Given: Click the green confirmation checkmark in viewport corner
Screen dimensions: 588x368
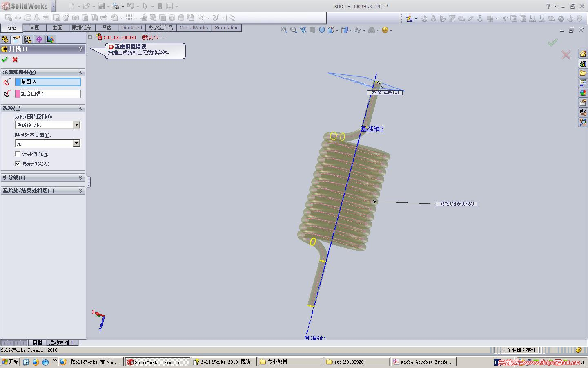Looking at the screenshot, I should [x=552, y=43].
